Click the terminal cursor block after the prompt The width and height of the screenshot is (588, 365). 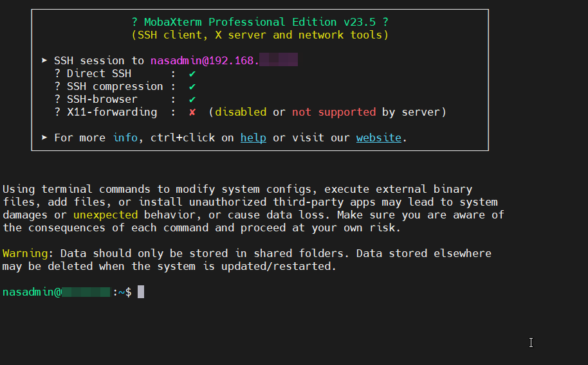click(141, 292)
